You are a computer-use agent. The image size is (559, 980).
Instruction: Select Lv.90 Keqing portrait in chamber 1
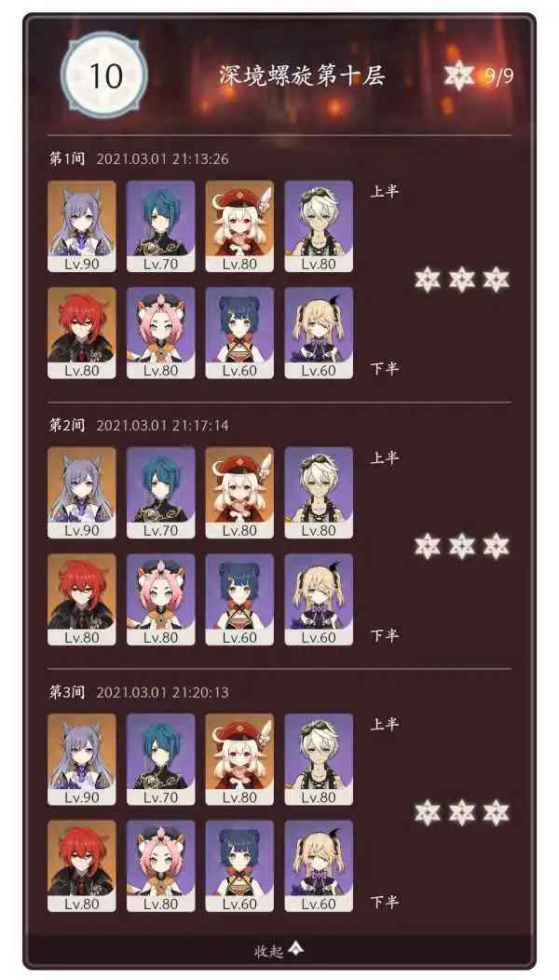pyautogui.click(x=82, y=226)
